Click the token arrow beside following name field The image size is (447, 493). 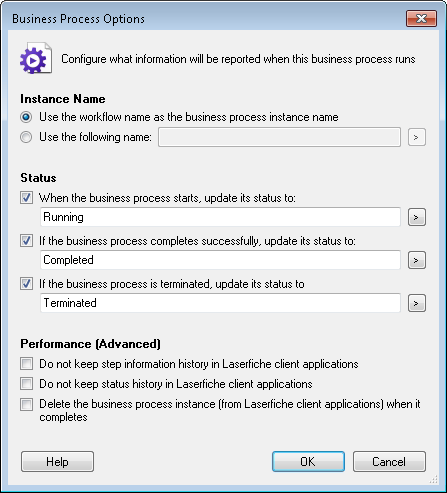tap(417, 137)
